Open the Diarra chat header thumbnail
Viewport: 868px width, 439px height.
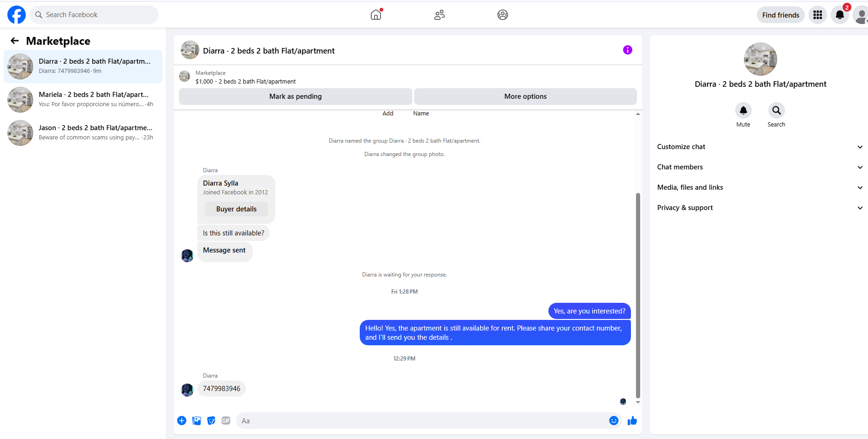(x=190, y=50)
